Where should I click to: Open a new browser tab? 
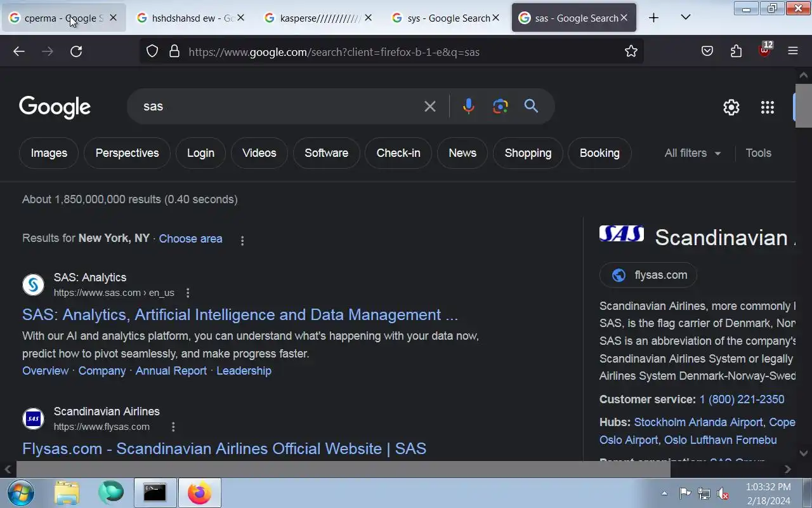pyautogui.click(x=653, y=18)
